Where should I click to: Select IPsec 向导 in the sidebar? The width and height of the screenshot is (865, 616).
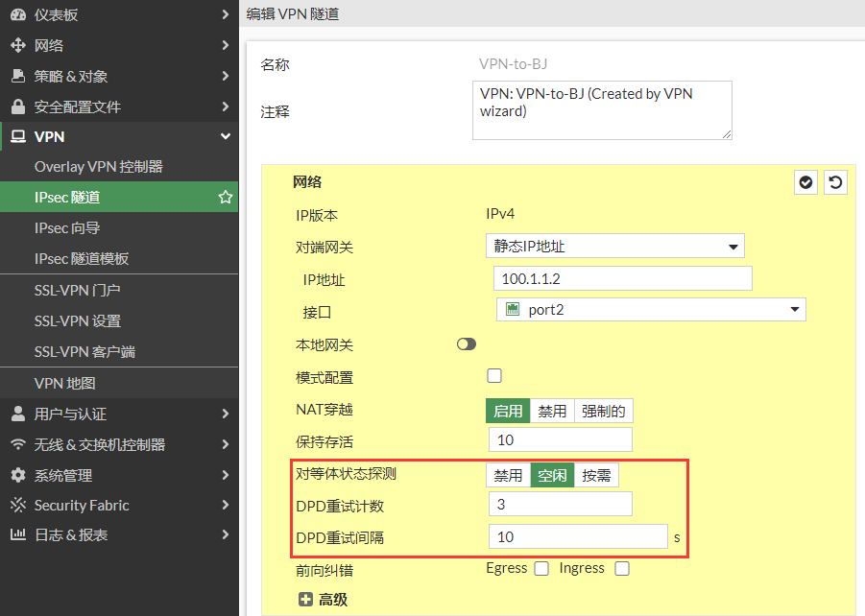pyautogui.click(x=67, y=228)
